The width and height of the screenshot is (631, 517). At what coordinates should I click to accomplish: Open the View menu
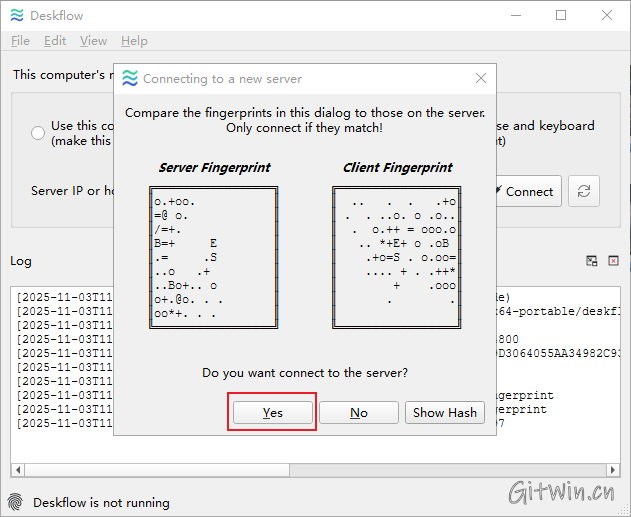(93, 41)
